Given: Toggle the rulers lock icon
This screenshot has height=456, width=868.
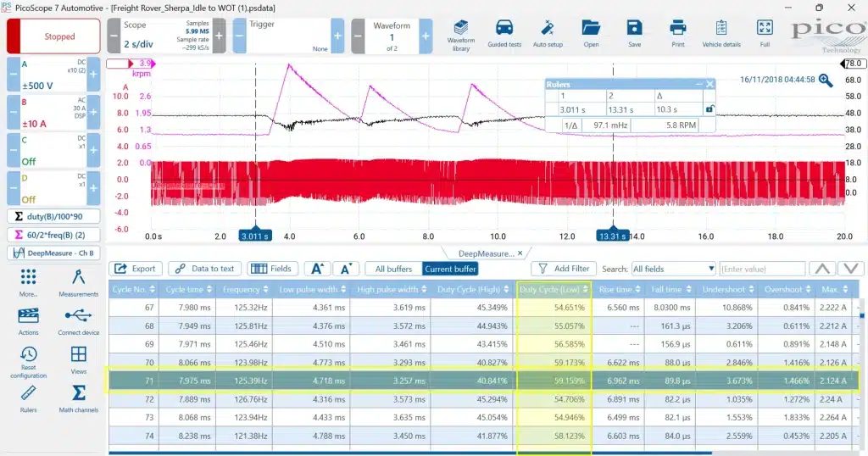Looking at the screenshot, I should coord(709,109).
